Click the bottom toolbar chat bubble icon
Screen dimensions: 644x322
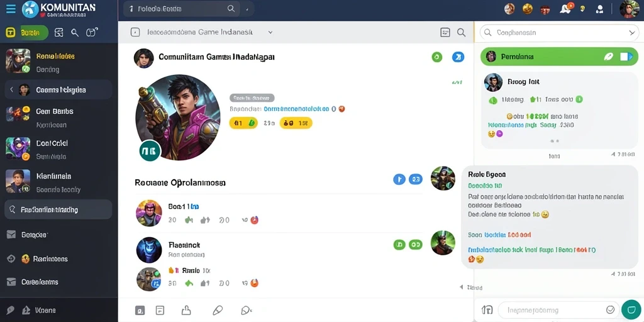coord(246,310)
